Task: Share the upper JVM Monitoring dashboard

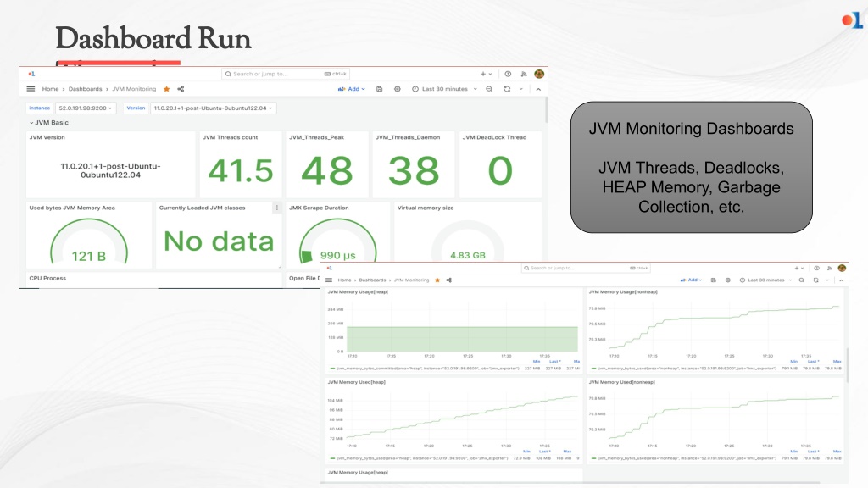Action: (181, 88)
